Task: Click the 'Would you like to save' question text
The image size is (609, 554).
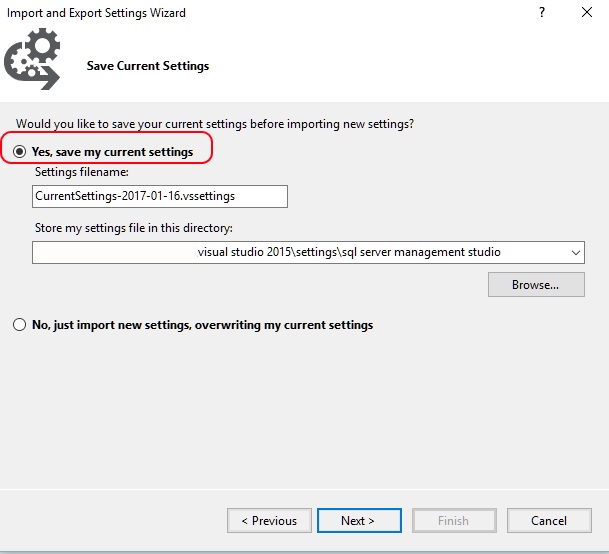Action: [x=214, y=124]
